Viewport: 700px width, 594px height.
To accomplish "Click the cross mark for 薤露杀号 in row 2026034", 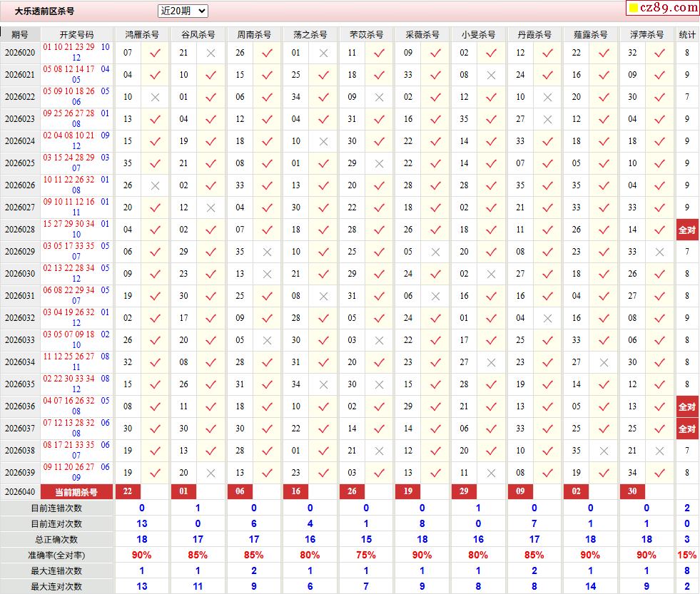I will pyautogui.click(x=604, y=362).
